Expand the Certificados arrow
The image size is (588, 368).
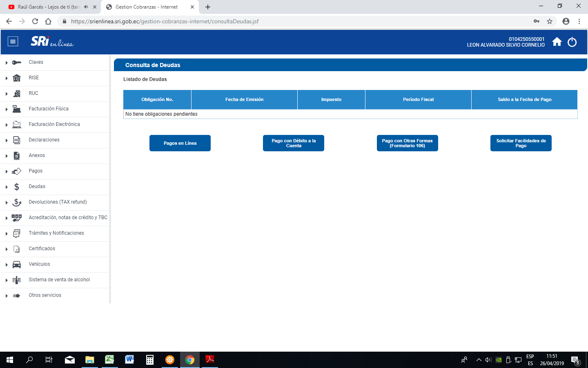coord(7,249)
